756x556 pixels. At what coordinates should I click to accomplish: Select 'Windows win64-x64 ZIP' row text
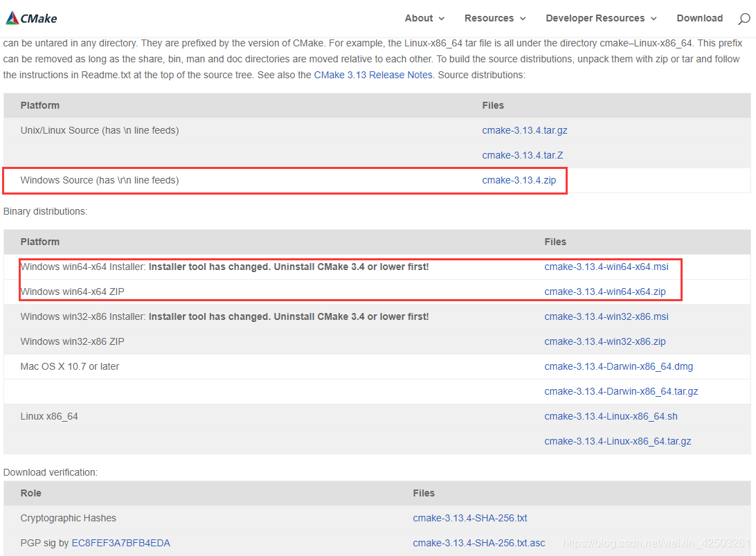(x=72, y=292)
